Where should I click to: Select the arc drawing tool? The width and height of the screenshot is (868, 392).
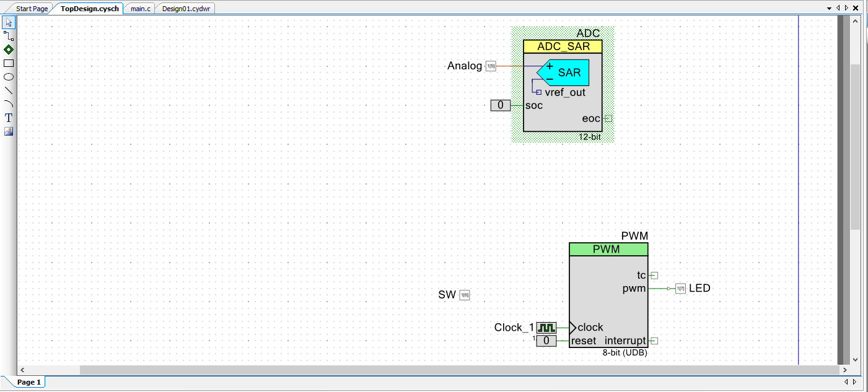[x=9, y=104]
